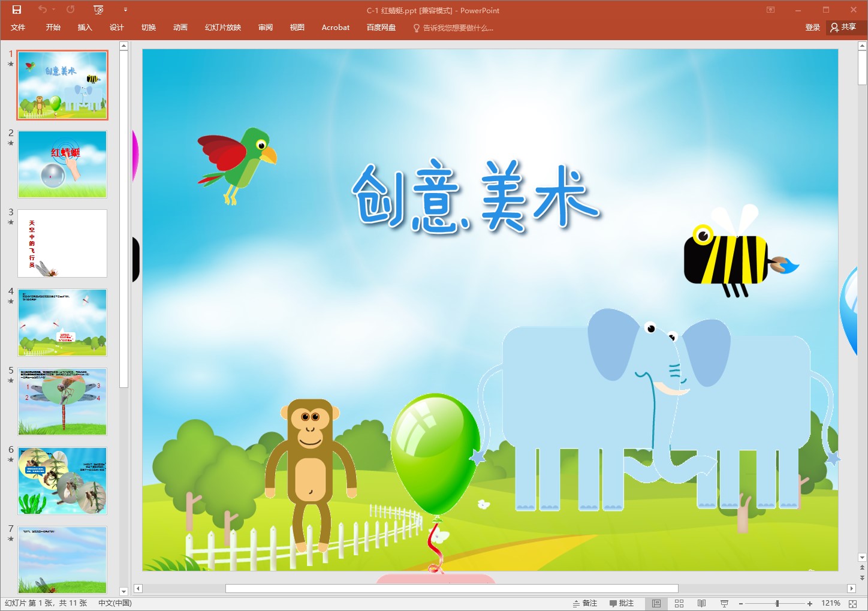The width and height of the screenshot is (868, 611).
Task: Fit slide to current window icon
Action: (853, 603)
